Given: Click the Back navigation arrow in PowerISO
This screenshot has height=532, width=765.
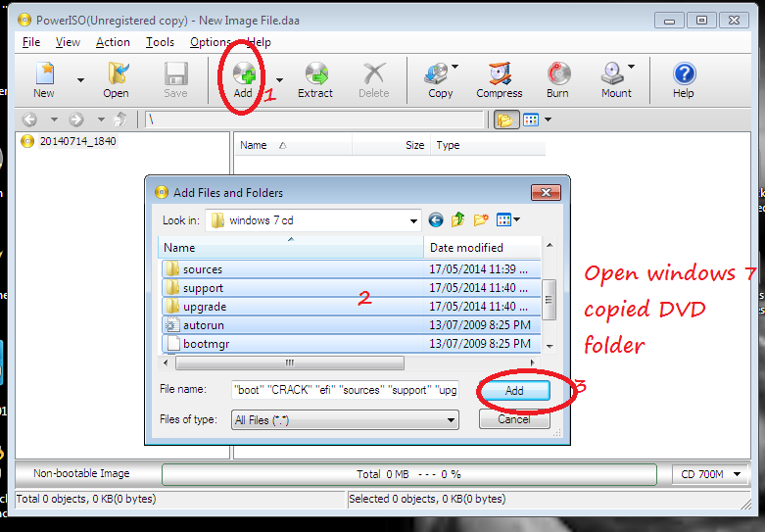Looking at the screenshot, I should (29, 120).
